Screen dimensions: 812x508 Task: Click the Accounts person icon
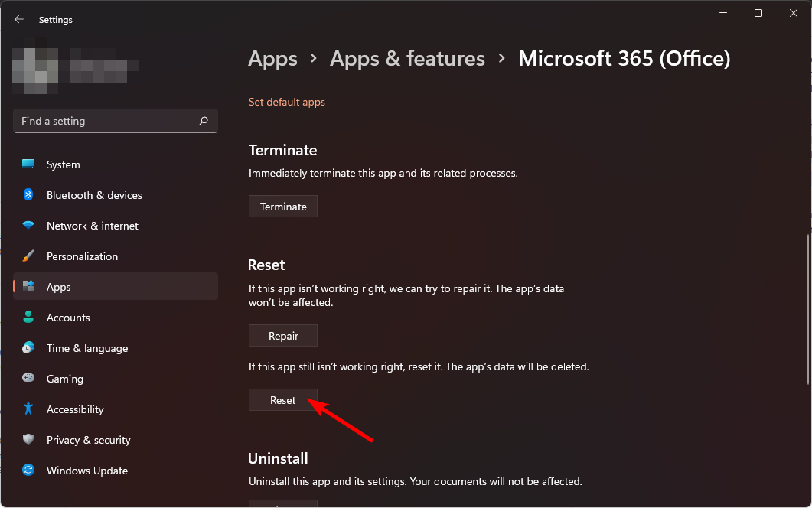pyautogui.click(x=28, y=317)
